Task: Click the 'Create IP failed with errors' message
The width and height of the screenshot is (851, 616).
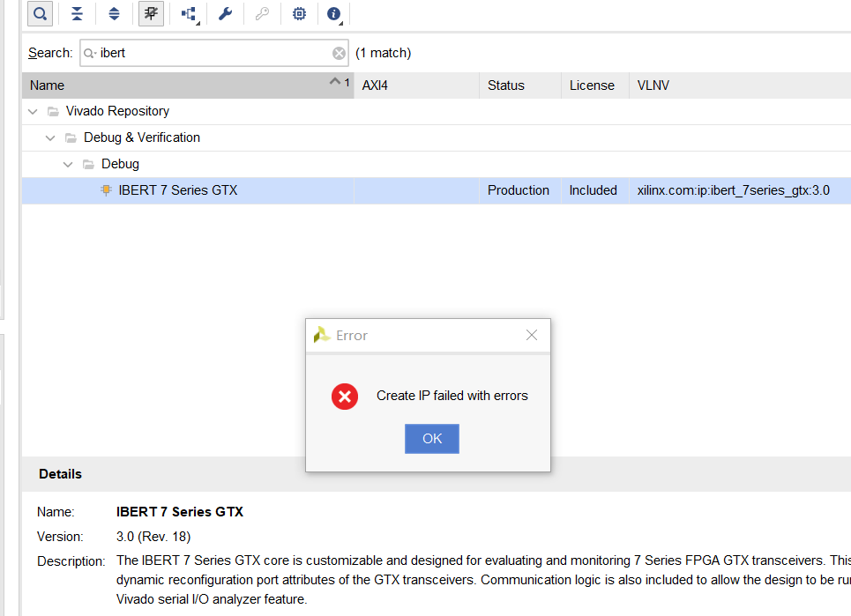Action: (452, 396)
